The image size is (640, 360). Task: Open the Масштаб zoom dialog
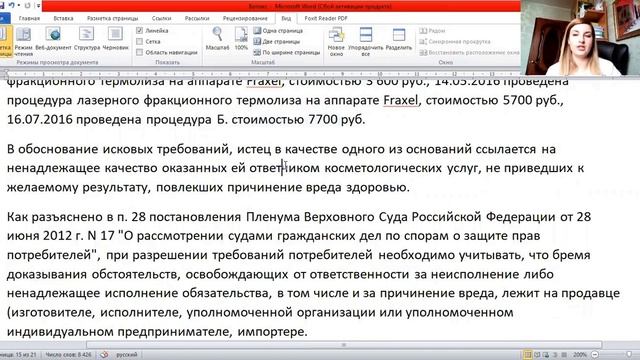coord(217,39)
